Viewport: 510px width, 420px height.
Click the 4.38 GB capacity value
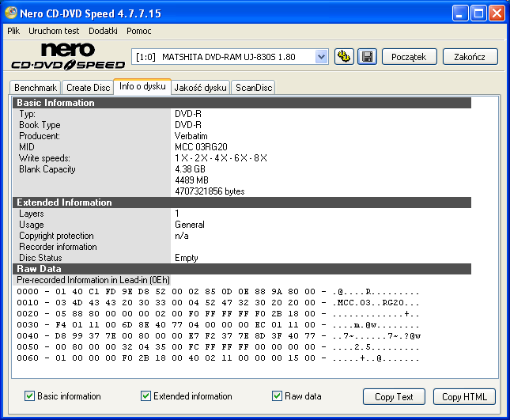(x=190, y=169)
